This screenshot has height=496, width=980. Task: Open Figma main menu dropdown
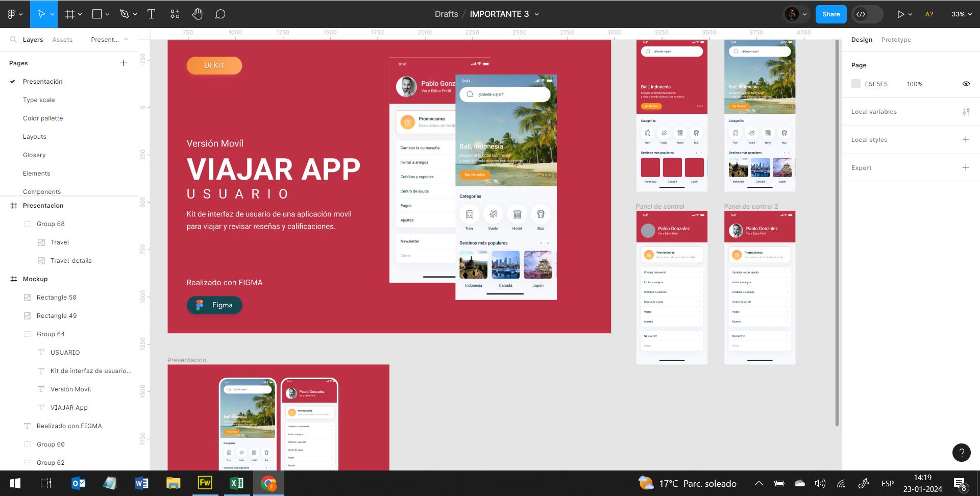[14, 14]
